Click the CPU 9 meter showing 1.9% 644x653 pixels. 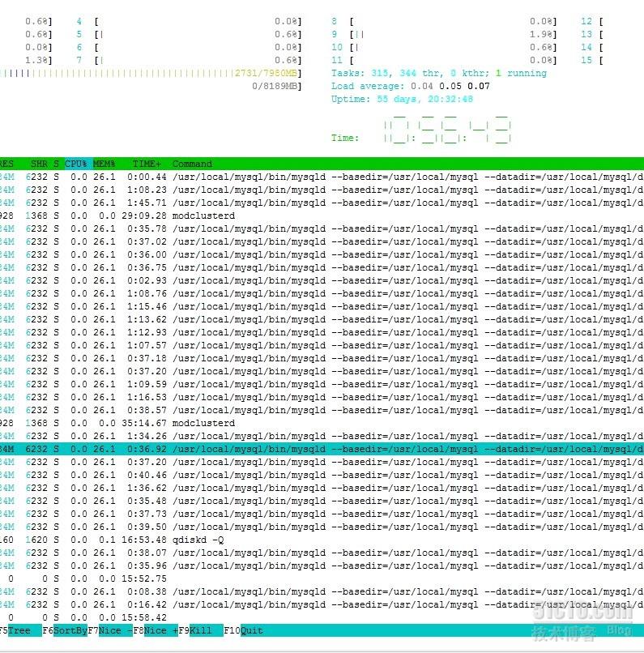click(446, 34)
